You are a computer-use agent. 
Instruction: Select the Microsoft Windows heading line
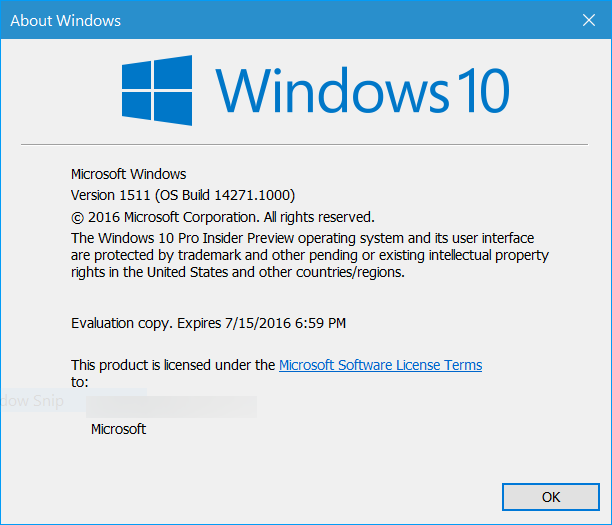(x=128, y=173)
